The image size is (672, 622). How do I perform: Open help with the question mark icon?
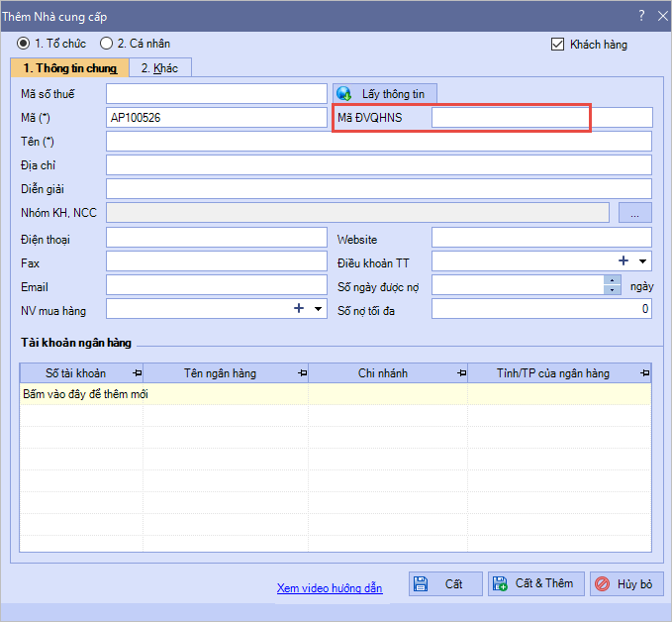tap(639, 17)
